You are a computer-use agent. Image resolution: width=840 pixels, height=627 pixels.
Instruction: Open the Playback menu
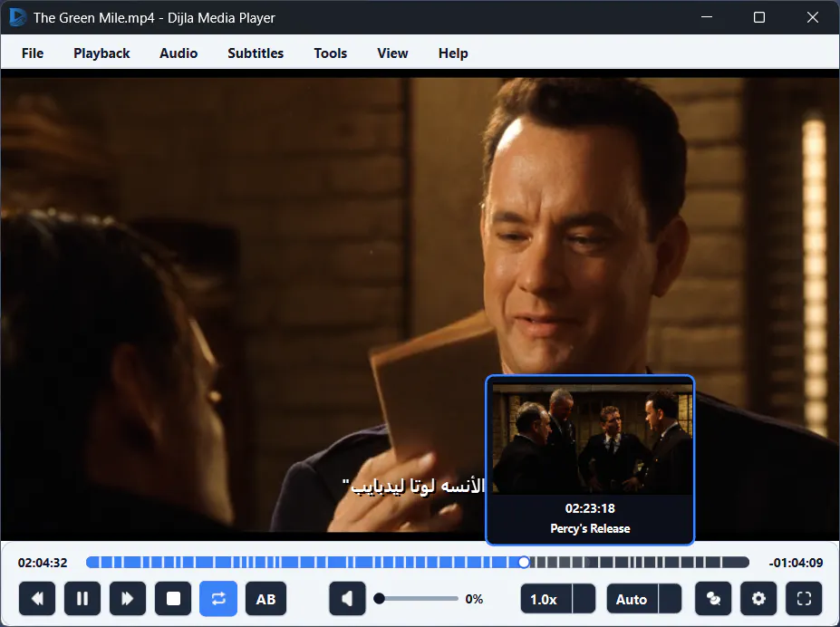pos(101,53)
